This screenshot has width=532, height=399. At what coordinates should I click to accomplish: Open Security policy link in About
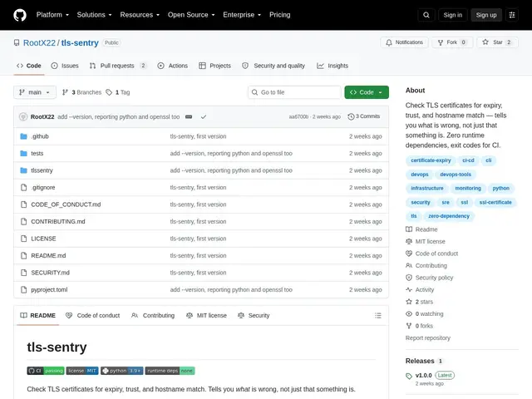pyautogui.click(x=430, y=278)
